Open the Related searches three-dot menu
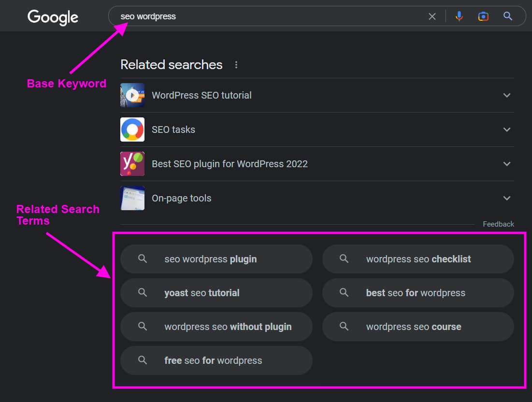The image size is (532, 402). coord(236,64)
